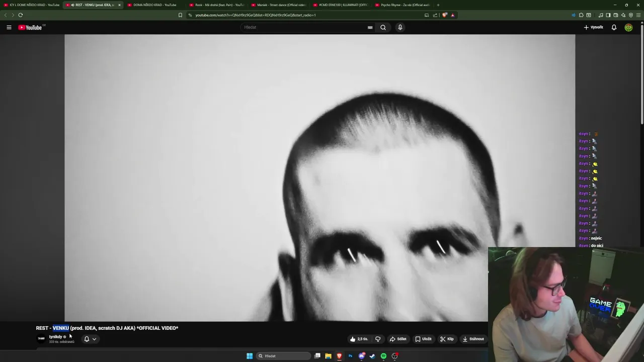
Task: Open Brave Rewards triangle icon
Action: tap(452, 15)
